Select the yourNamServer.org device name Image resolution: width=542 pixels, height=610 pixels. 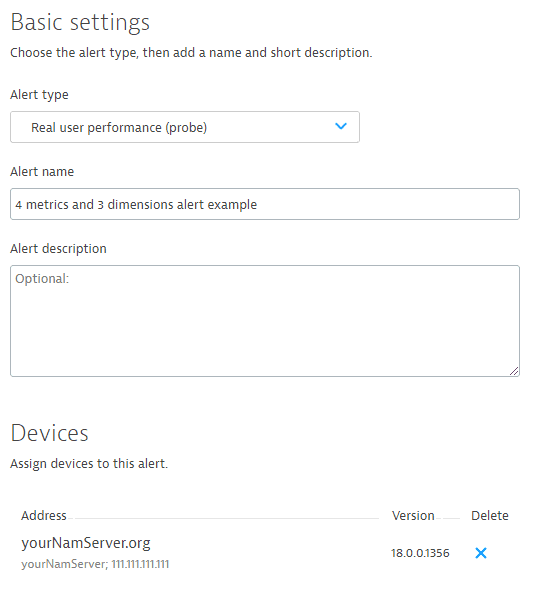click(86, 543)
